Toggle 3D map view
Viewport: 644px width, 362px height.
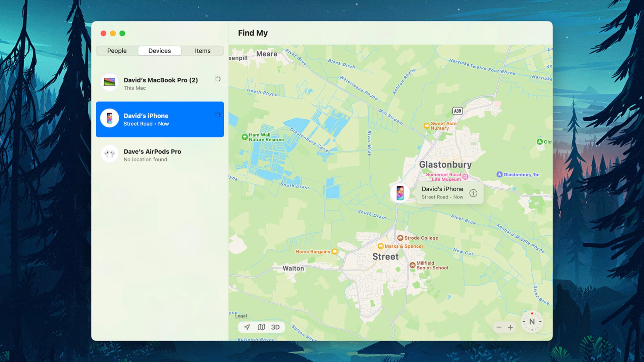pos(275,327)
